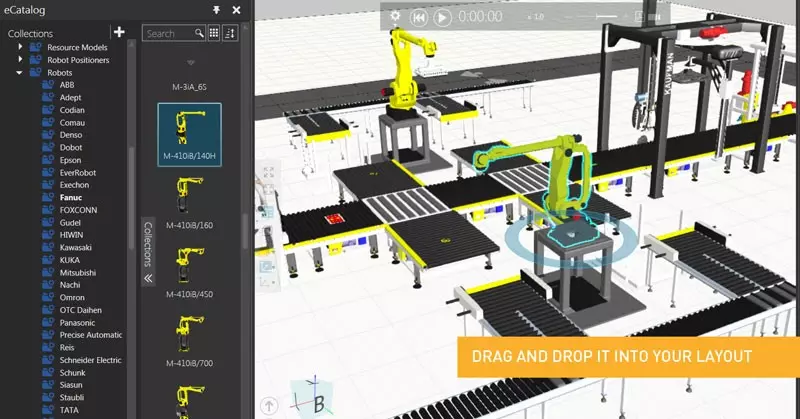Click the fit-to-view icon in viewport
The image size is (800, 419).
click(268, 172)
